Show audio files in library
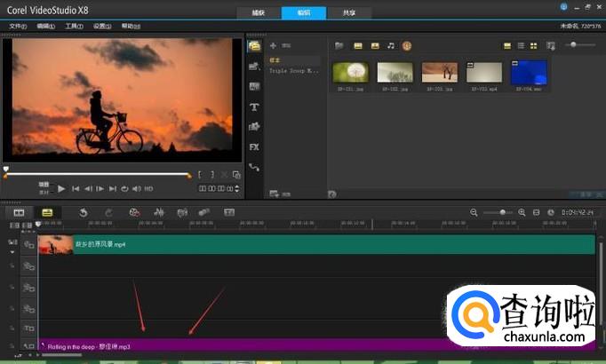This screenshot has height=364, width=606. [x=391, y=45]
